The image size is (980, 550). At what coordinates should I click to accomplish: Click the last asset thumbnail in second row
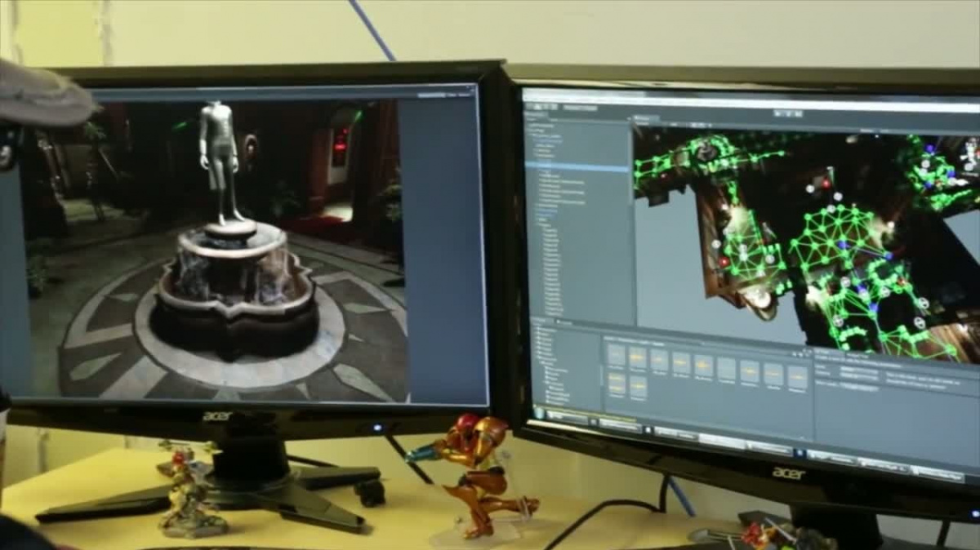pyautogui.click(x=638, y=384)
